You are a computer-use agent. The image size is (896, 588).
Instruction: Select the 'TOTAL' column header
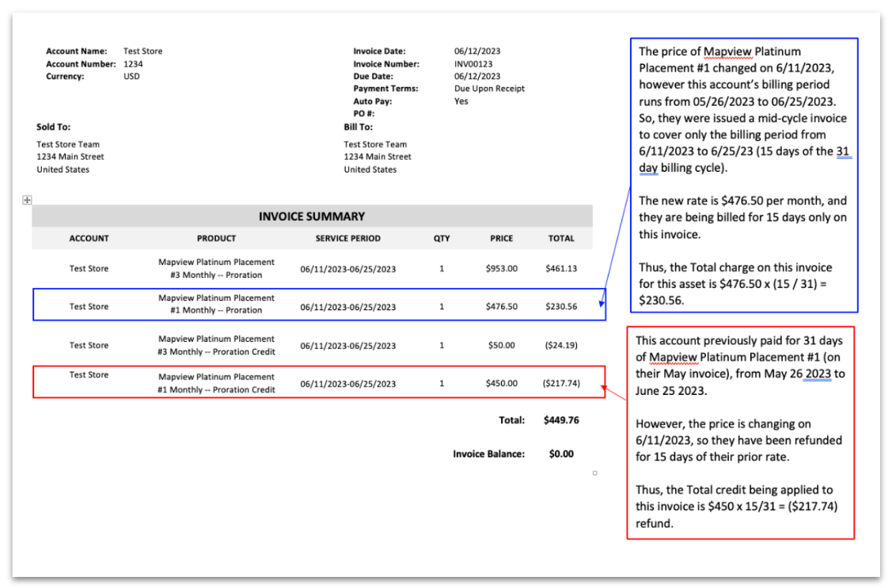pos(561,238)
